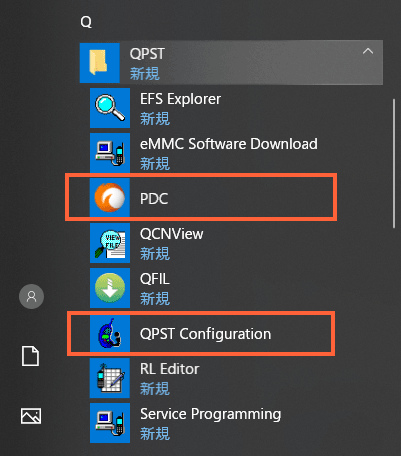Open the user account button
Image resolution: width=401 pixels, height=456 pixels.
[x=31, y=296]
